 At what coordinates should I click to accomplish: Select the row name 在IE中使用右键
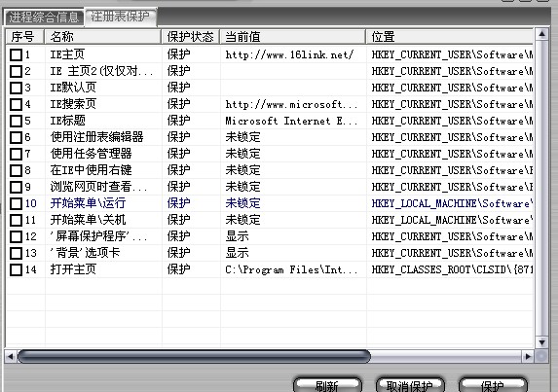[92, 170]
